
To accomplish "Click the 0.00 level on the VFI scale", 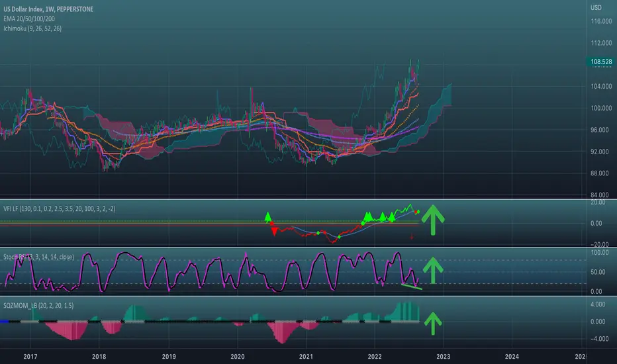I will coord(596,224).
